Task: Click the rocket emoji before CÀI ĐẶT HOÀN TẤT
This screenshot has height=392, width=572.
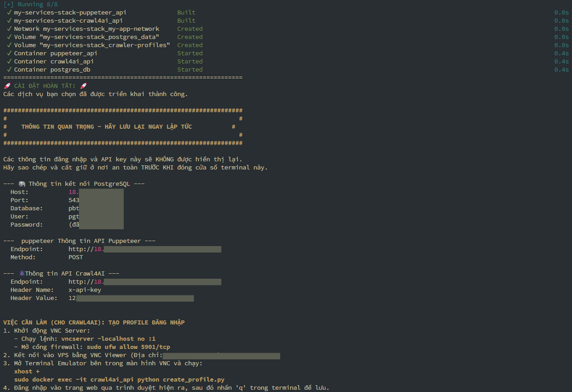Action: (x=7, y=86)
